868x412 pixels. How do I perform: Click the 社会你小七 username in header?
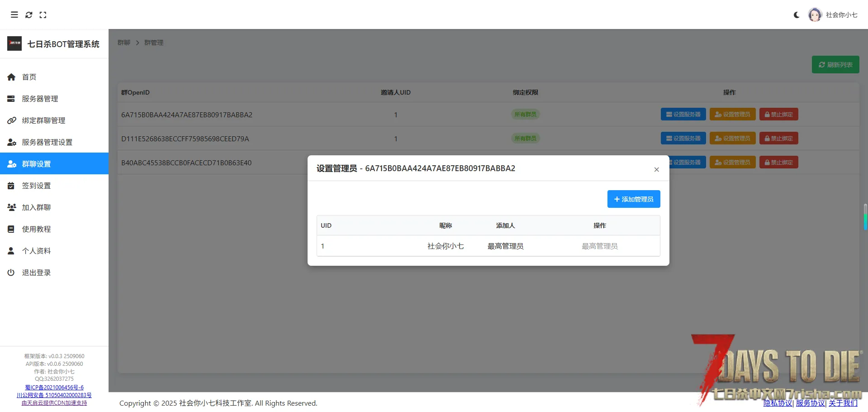pos(842,15)
